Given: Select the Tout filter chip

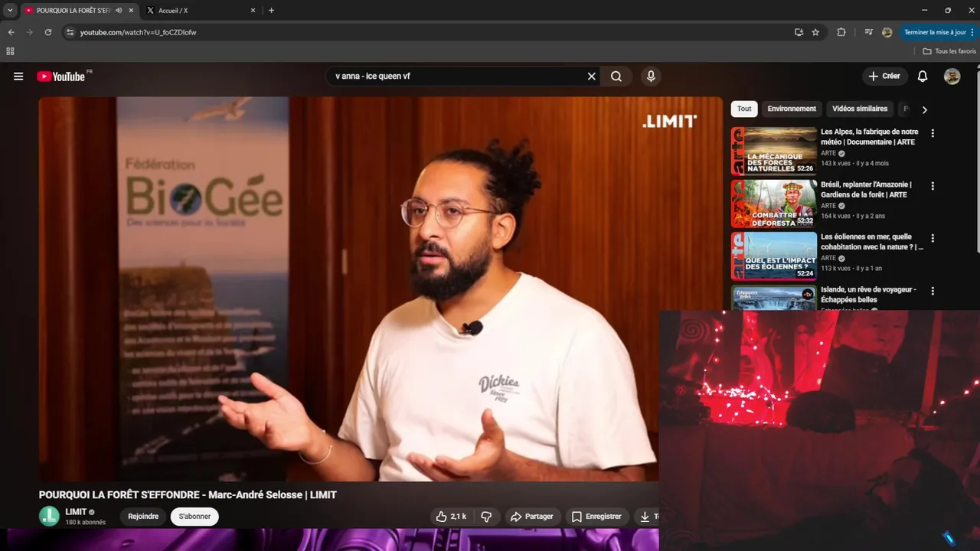Looking at the screenshot, I should [x=744, y=109].
